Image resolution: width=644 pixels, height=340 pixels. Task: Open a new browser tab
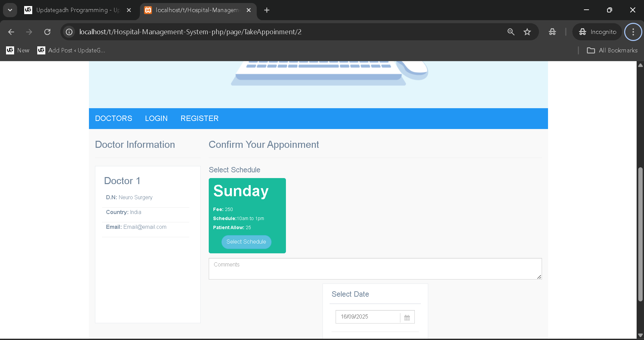pos(266,10)
